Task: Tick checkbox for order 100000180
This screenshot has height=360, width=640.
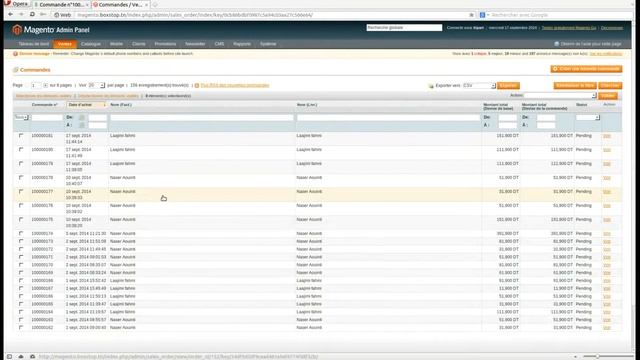Action: 21,150
